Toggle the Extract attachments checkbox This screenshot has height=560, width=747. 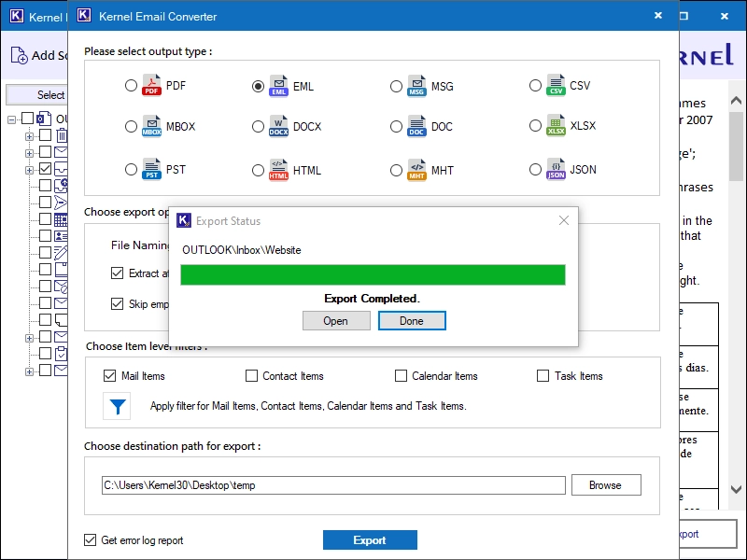pos(117,273)
